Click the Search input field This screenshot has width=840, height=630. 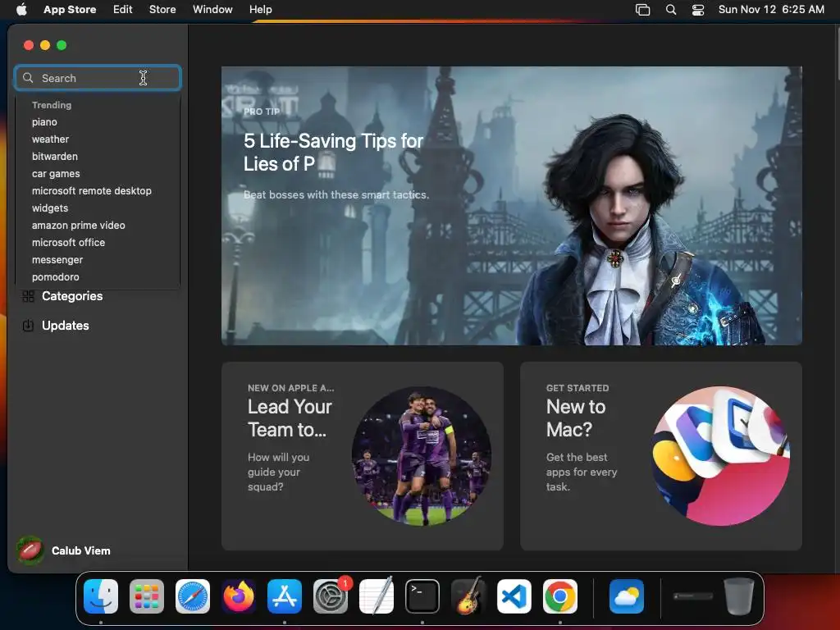(x=98, y=78)
